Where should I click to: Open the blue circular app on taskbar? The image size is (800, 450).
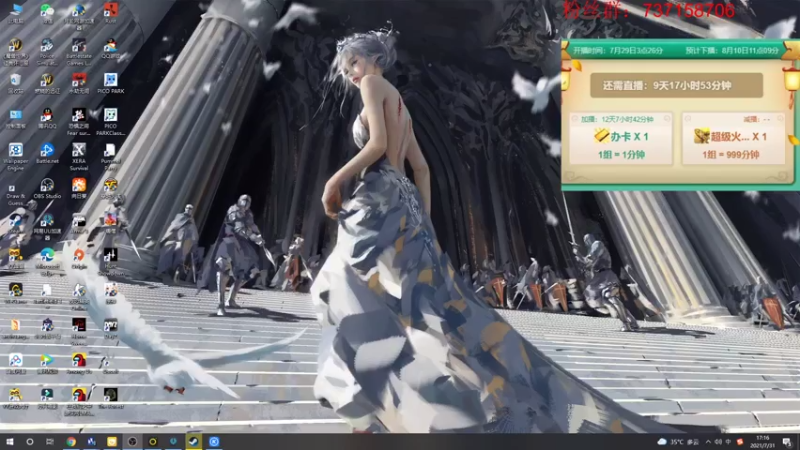tap(214, 442)
